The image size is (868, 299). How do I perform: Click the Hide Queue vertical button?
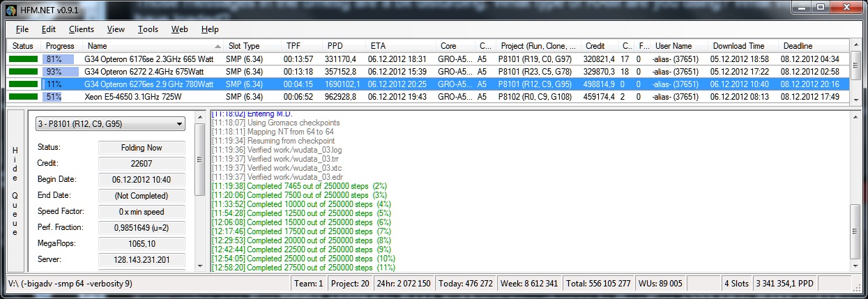click(x=14, y=191)
